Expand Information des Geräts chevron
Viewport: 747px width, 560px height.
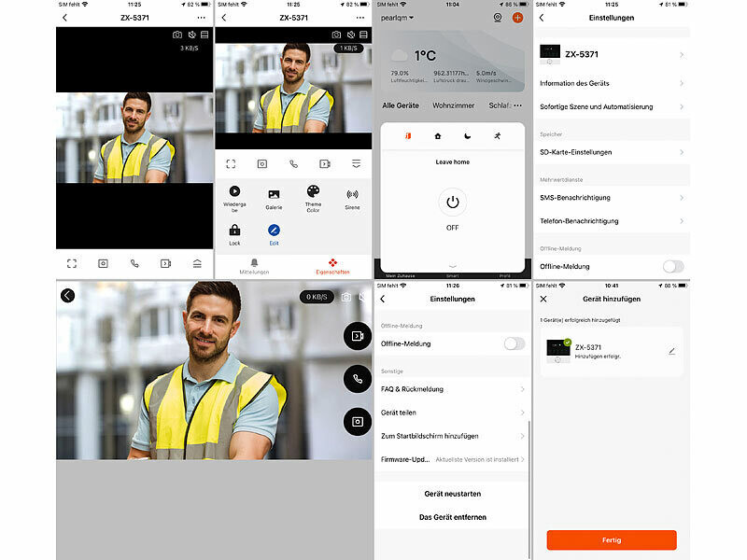[x=682, y=83]
